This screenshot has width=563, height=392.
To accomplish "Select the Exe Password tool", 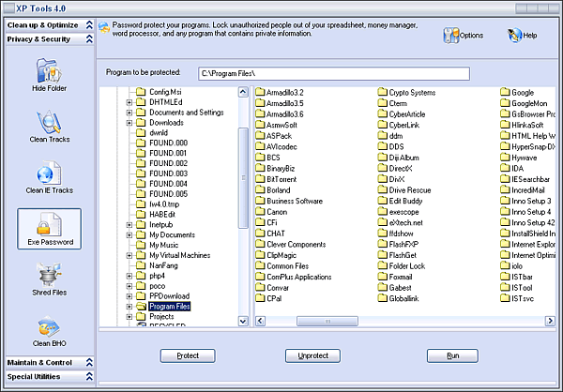I will tap(49, 229).
